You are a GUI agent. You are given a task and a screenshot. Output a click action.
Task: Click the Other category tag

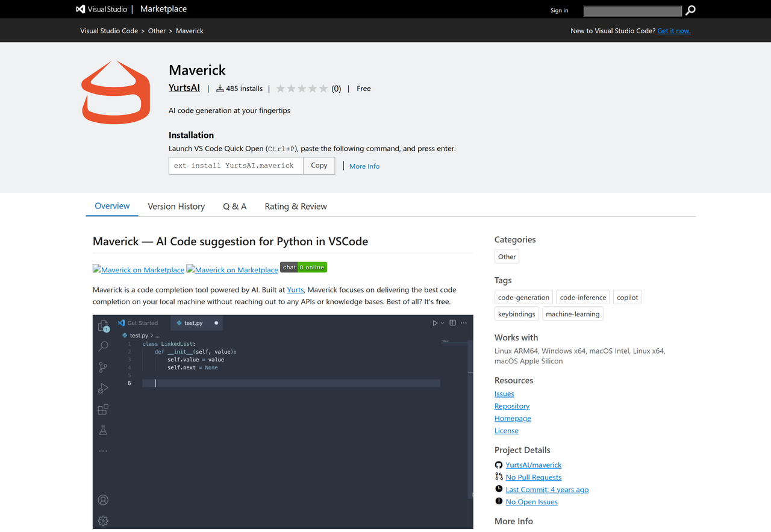[507, 257]
